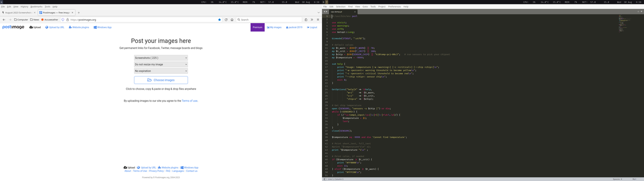Open Windows App link in header
The height and width of the screenshot is (181, 644).
pos(103,27)
